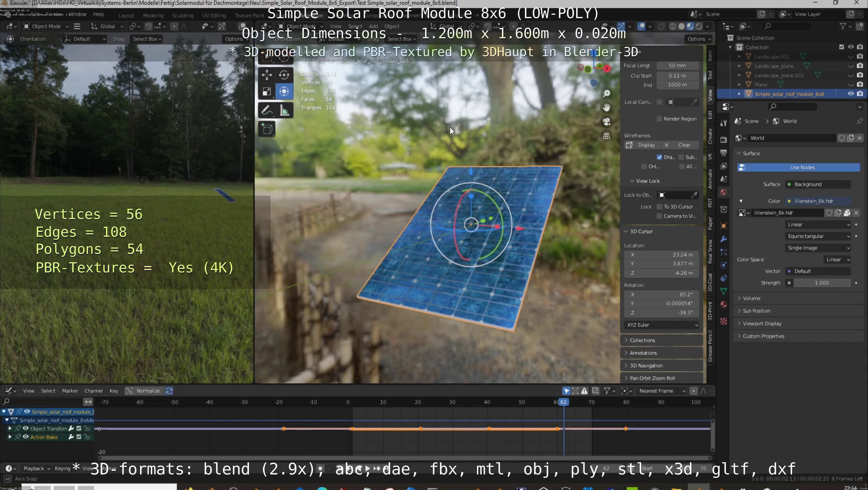Enable Lock To 3D Cursor checkbox

pos(659,207)
